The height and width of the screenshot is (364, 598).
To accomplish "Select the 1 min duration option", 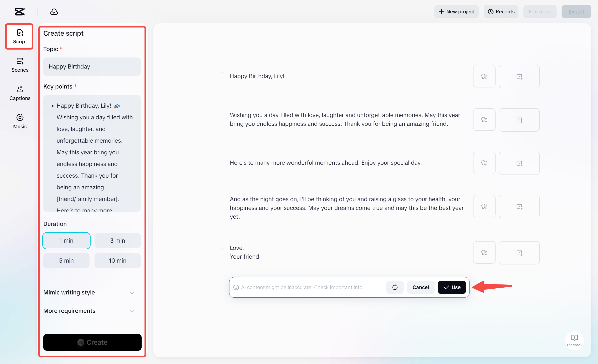I will pyautogui.click(x=66, y=241).
